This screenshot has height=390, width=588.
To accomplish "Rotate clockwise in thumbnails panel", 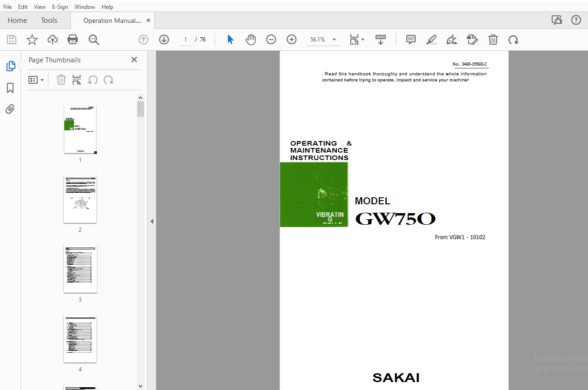I will pyautogui.click(x=109, y=80).
